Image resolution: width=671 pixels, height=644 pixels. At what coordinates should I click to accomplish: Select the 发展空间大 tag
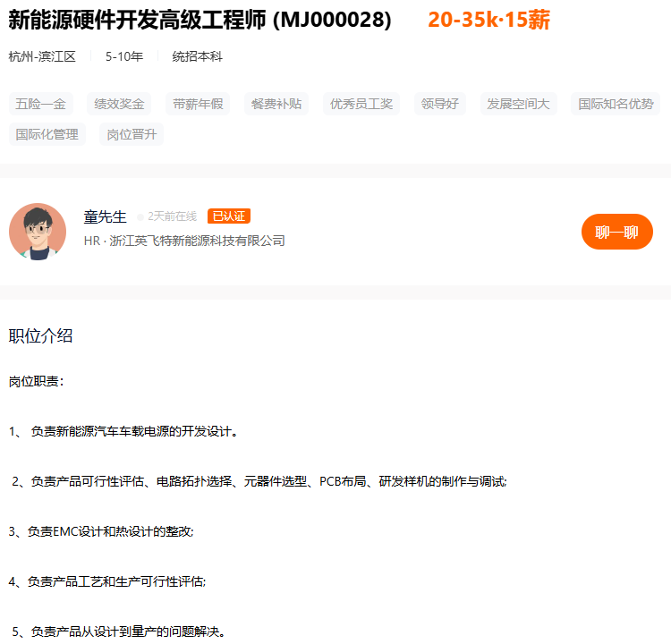click(518, 104)
